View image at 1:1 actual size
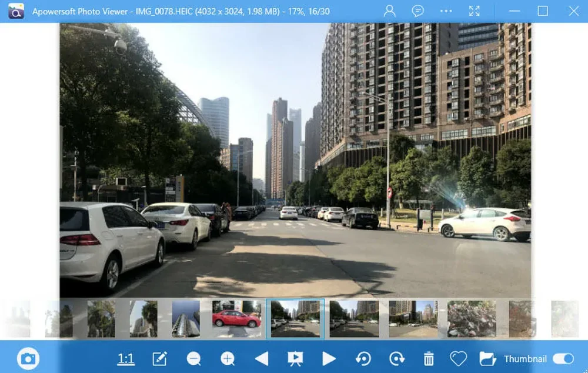Image resolution: width=588 pixels, height=373 pixels. 126,359
